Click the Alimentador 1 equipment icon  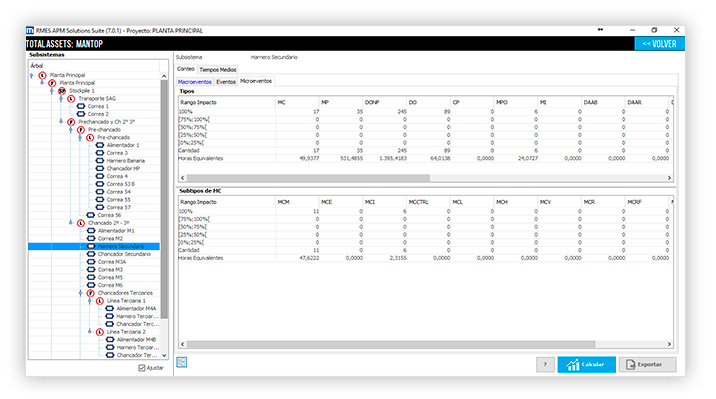[x=100, y=145]
